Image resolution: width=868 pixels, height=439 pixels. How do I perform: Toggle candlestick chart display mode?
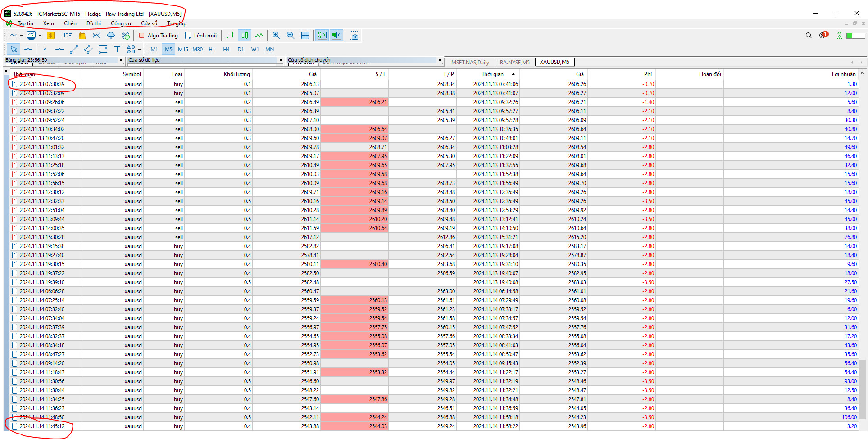point(245,36)
